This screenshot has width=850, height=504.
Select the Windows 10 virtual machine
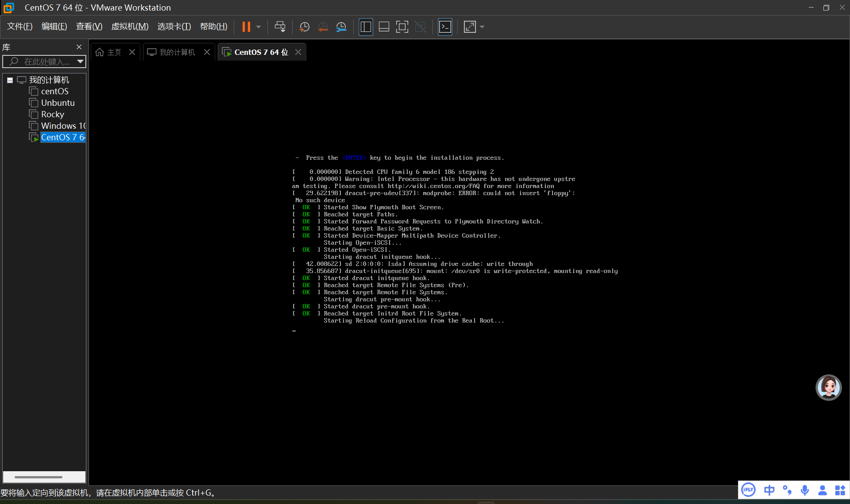pyautogui.click(x=63, y=126)
